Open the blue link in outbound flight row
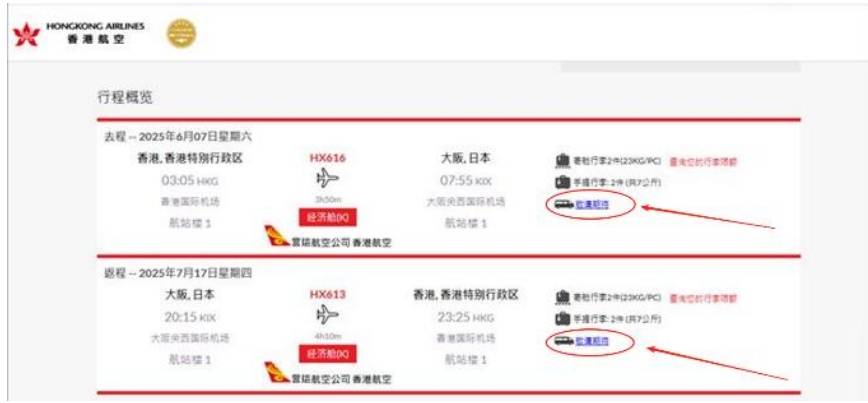The image size is (868, 403). [x=592, y=204]
